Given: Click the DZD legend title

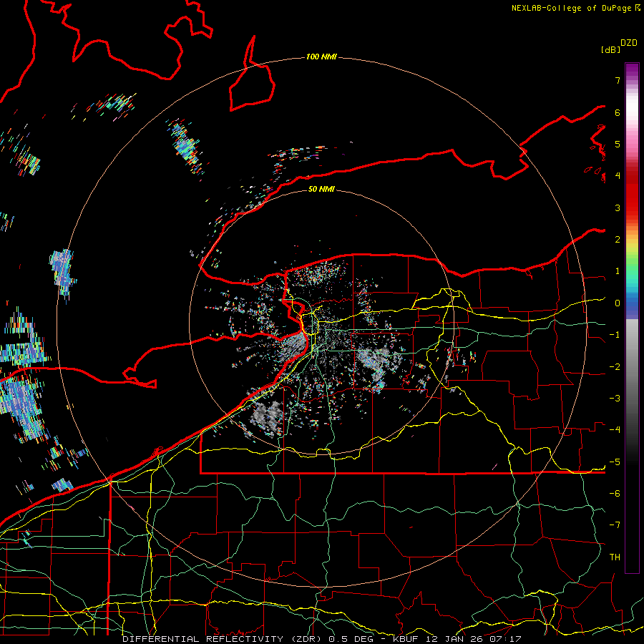Looking at the screenshot, I should (x=629, y=43).
